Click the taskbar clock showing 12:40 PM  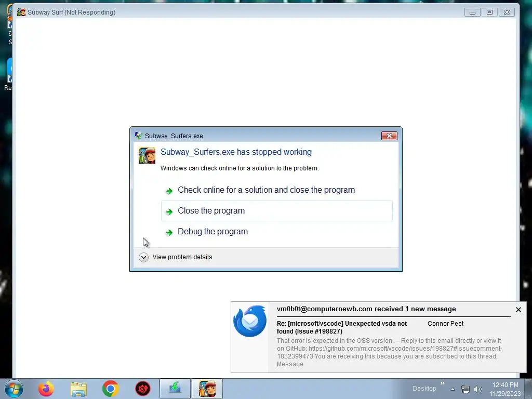coord(505,389)
